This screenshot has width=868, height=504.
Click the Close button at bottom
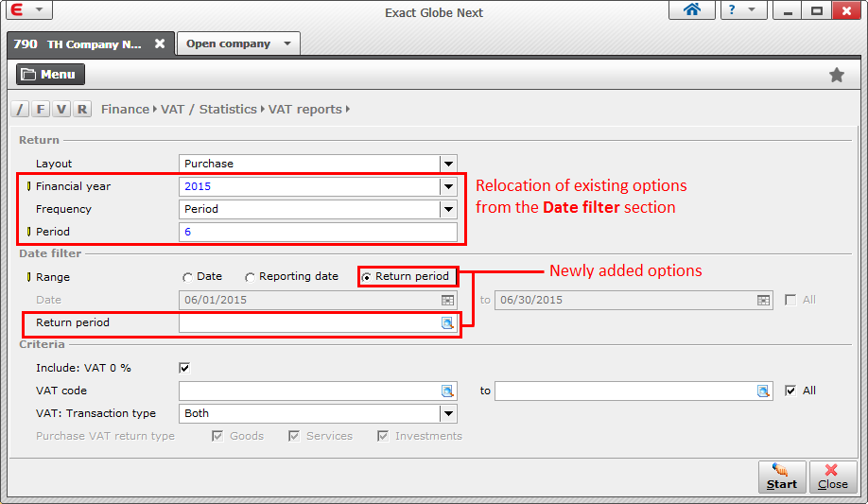(833, 477)
